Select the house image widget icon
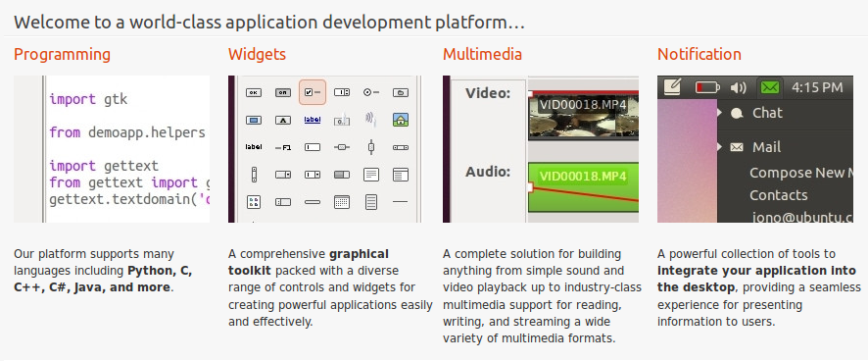This screenshot has height=361, width=868. [401, 120]
